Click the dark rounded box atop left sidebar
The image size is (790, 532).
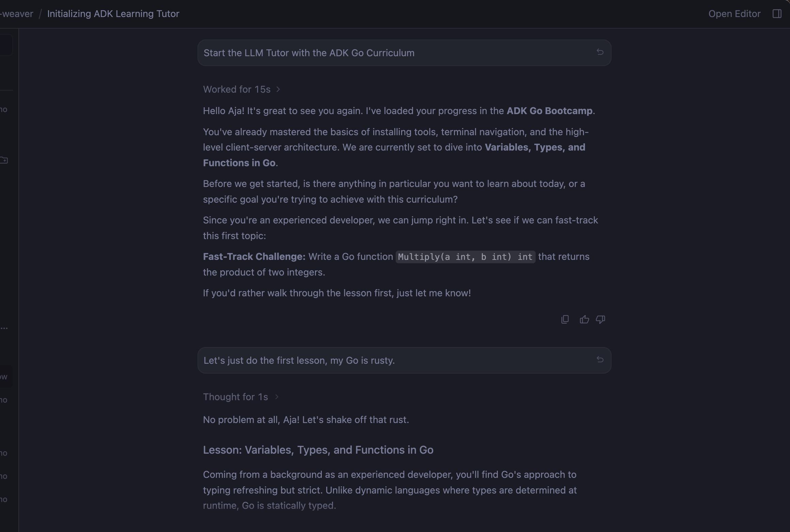pyautogui.click(x=5, y=45)
